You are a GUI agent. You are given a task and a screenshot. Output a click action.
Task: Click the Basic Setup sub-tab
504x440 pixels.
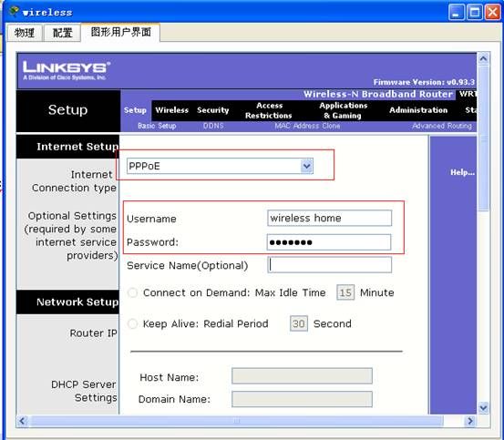coord(157,126)
